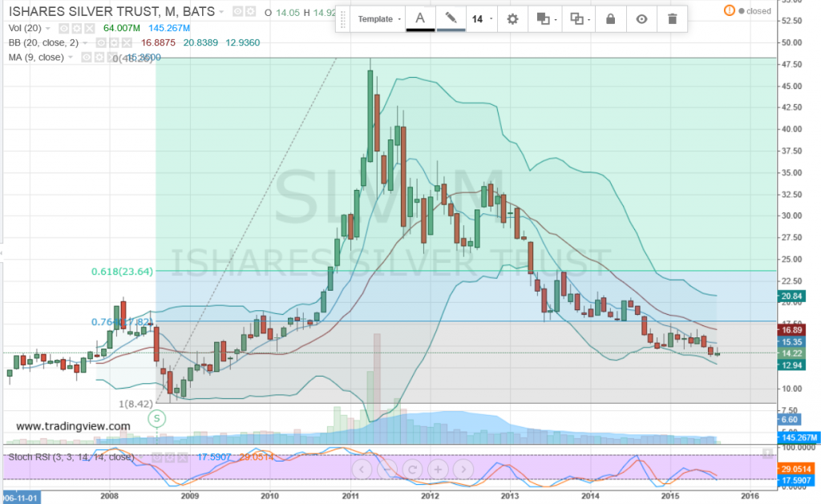Open BB (20, close, 2) settings gear
Viewport: 821px width, 504px height.
pos(114,43)
